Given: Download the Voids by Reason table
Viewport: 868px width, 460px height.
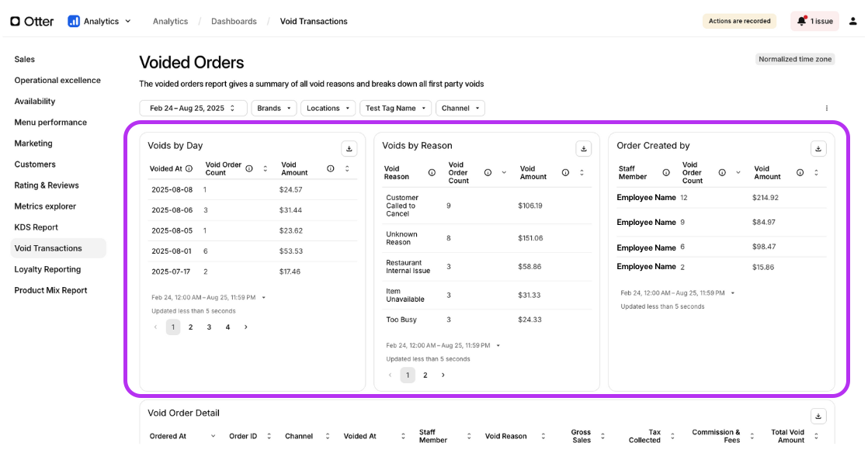Looking at the screenshot, I should (x=583, y=148).
